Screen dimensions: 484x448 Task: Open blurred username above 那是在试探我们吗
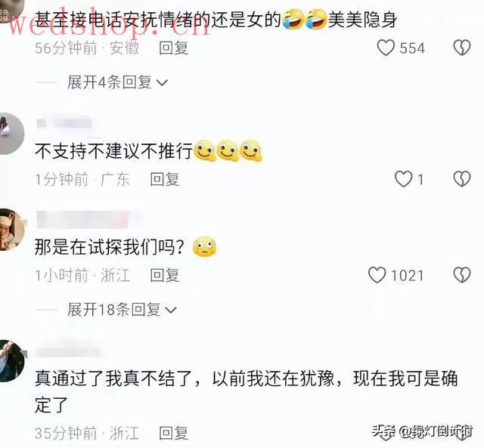click(86, 220)
